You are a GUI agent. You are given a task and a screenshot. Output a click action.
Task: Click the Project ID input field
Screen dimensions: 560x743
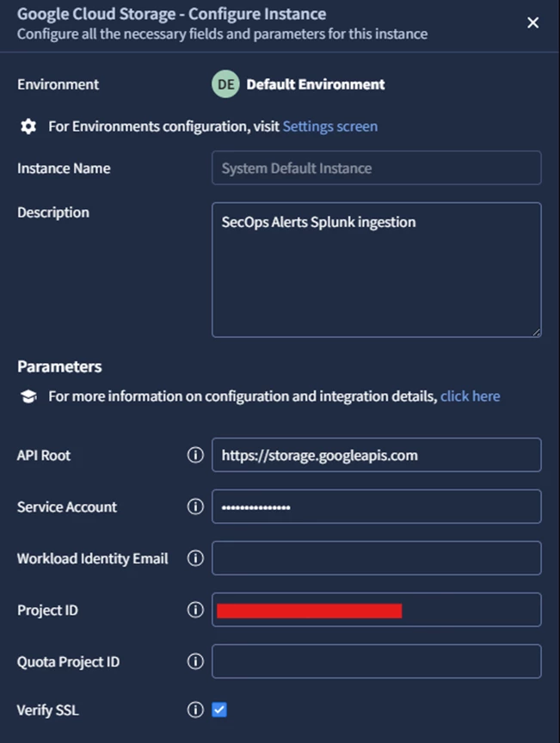pyautogui.click(x=377, y=610)
